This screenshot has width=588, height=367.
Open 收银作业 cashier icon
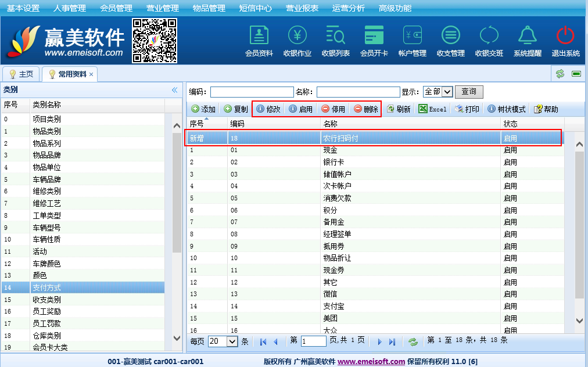(297, 36)
